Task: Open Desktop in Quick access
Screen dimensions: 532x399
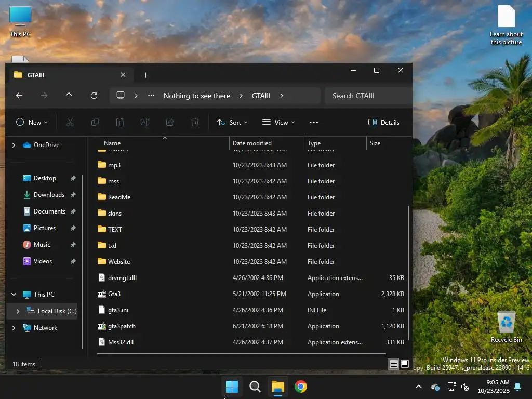Action: [x=45, y=178]
